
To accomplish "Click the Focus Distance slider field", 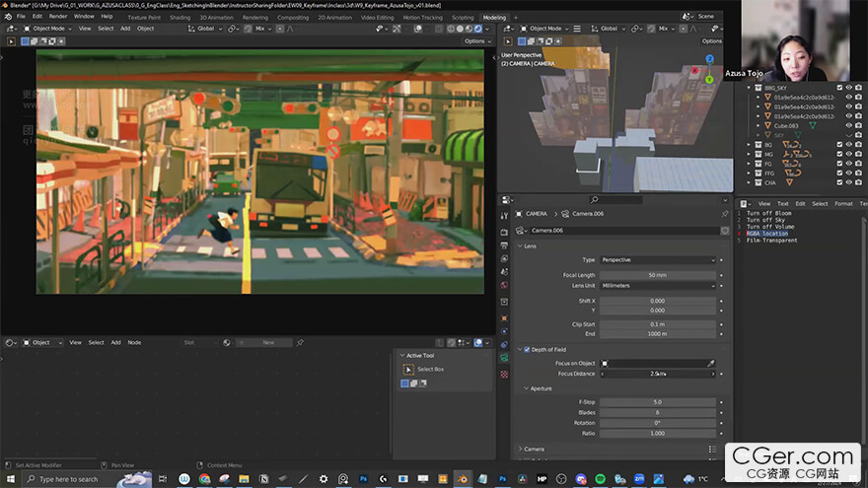I will click(658, 374).
